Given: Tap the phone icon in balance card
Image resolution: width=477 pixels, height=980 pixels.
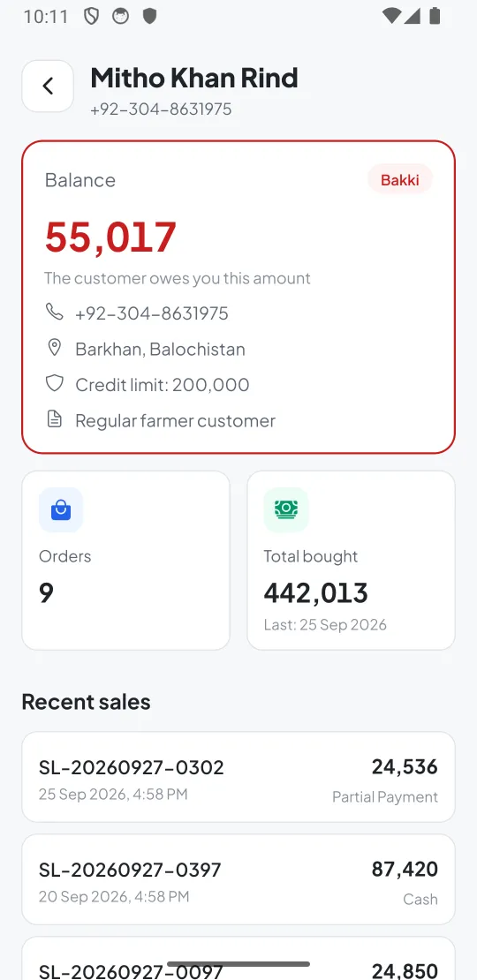Looking at the screenshot, I should (55, 312).
